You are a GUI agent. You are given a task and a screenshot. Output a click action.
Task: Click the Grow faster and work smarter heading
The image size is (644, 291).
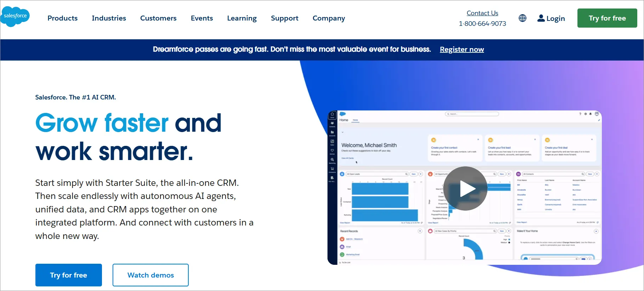(128, 137)
